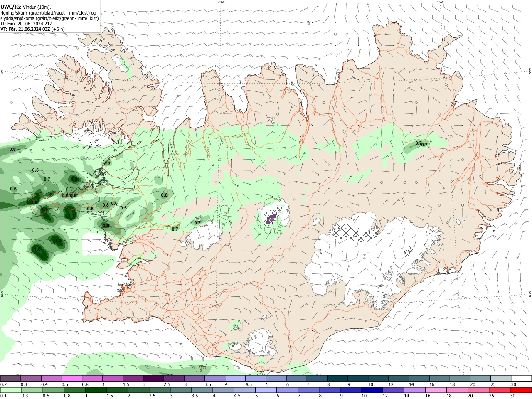Click the purple snowfall patch on the central glacier
Image resolution: width=532 pixels, height=399 pixels.
click(x=271, y=218)
